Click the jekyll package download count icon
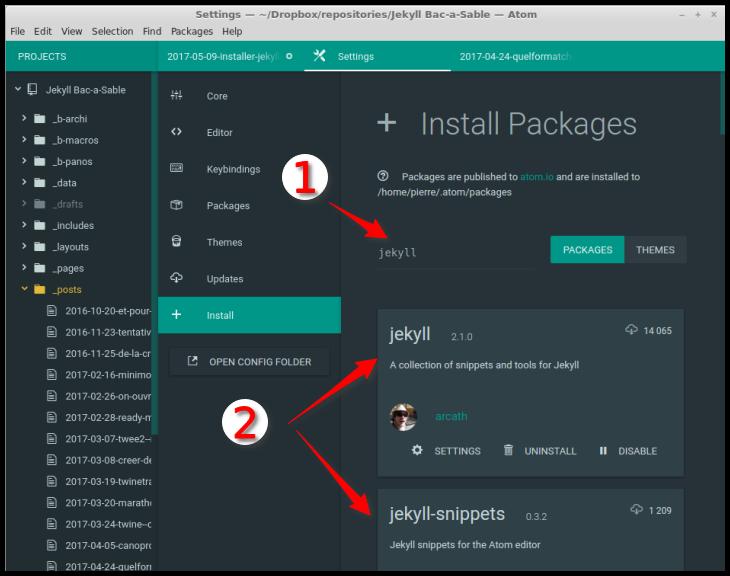 (x=631, y=330)
